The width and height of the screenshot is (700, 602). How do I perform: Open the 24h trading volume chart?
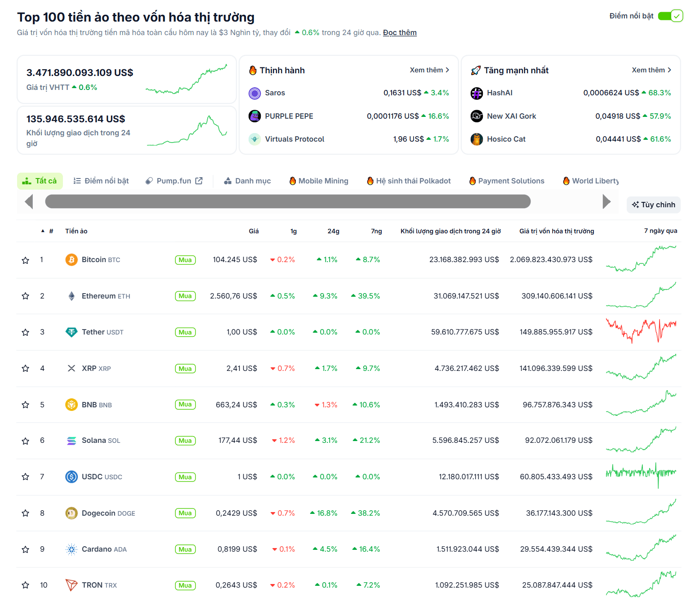point(187,131)
